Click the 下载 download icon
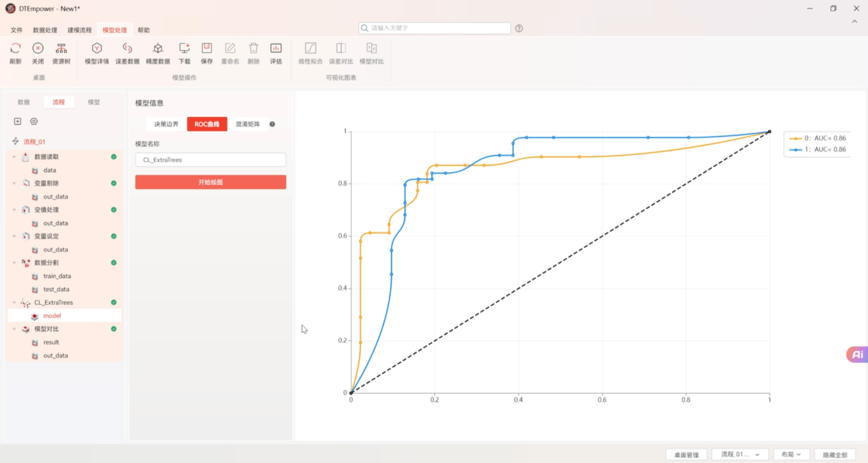 click(x=184, y=49)
